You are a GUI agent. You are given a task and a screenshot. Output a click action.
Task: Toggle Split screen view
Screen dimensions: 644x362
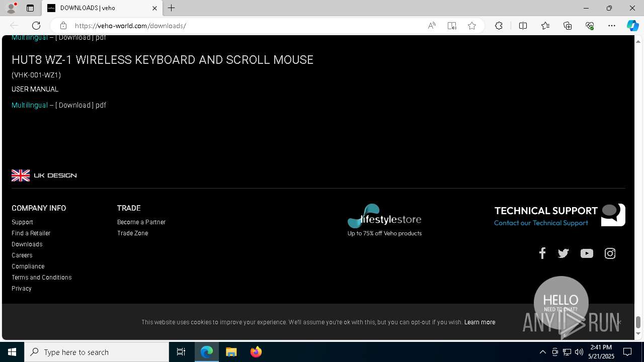coord(523,26)
